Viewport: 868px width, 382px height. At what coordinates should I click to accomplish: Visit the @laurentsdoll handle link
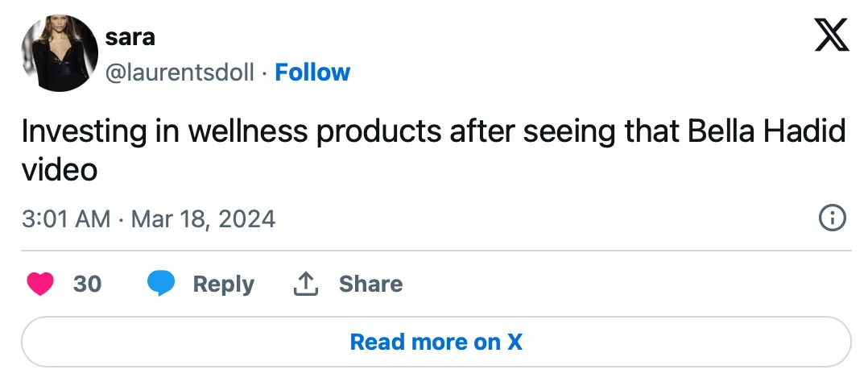[180, 73]
